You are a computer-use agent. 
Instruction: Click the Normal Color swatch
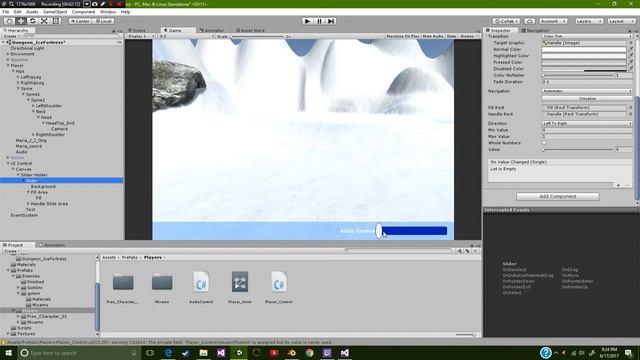click(x=584, y=49)
